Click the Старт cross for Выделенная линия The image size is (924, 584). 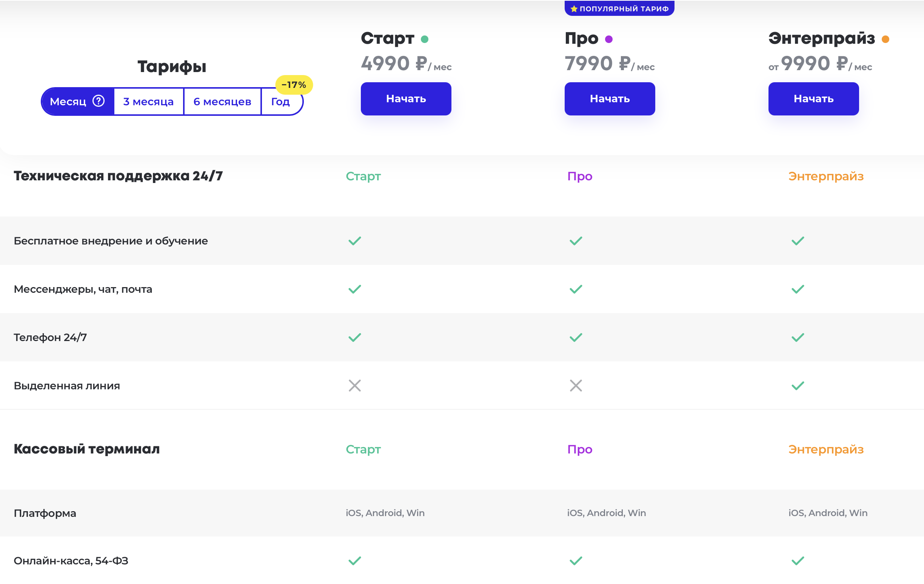(x=354, y=385)
